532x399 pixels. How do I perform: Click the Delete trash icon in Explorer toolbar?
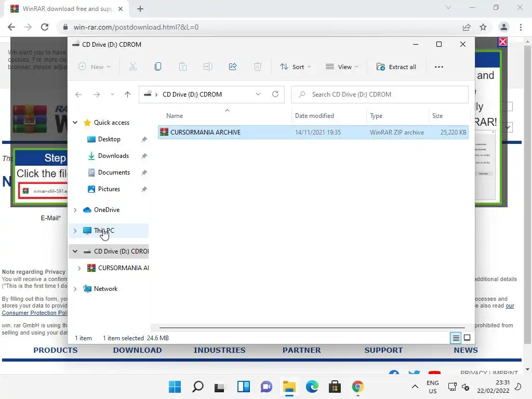click(x=258, y=67)
